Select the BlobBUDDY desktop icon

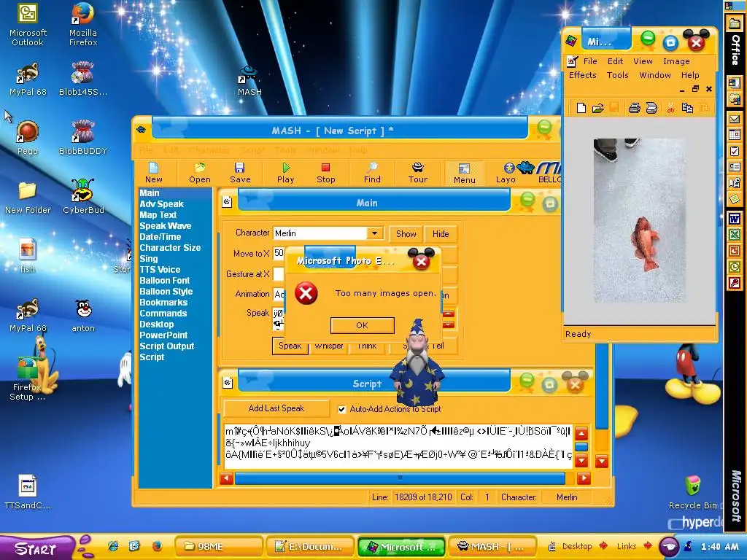[x=83, y=138]
